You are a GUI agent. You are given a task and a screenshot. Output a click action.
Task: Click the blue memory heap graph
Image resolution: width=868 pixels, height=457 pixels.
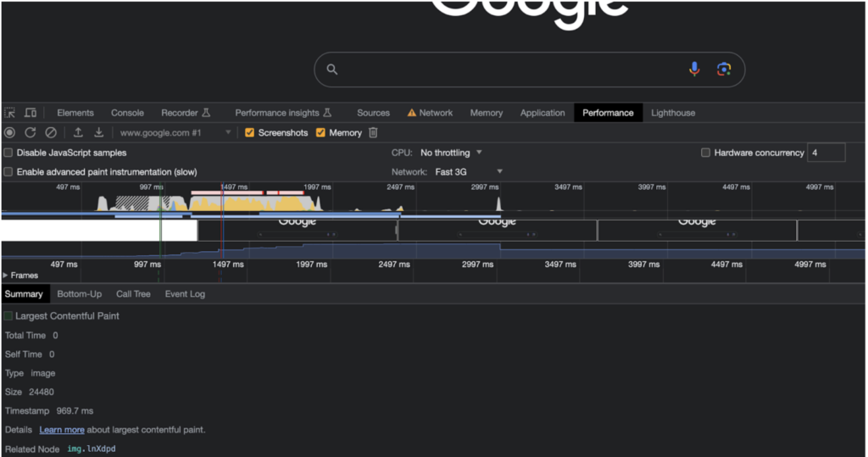coord(431,250)
